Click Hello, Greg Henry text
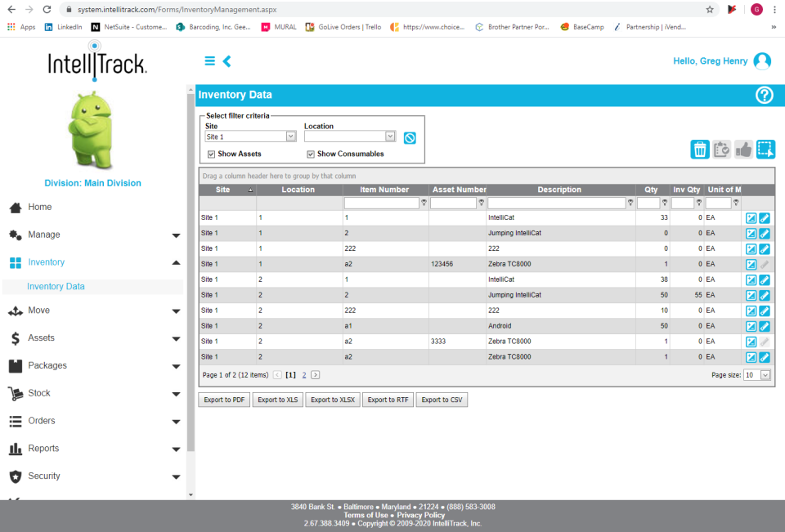 [710, 61]
